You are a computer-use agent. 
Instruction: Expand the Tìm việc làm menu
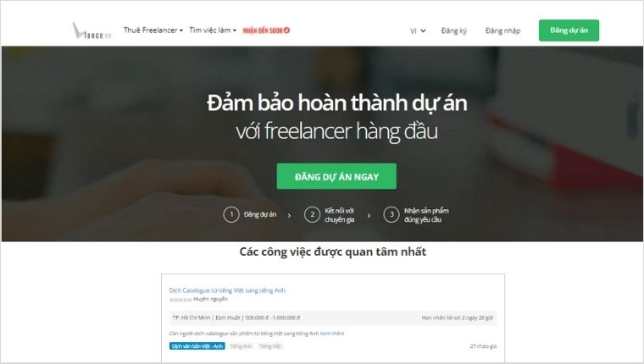coord(213,30)
